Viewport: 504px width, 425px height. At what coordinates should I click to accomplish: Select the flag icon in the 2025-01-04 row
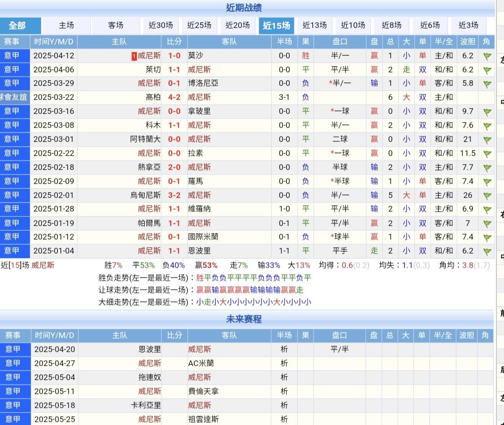487,252
